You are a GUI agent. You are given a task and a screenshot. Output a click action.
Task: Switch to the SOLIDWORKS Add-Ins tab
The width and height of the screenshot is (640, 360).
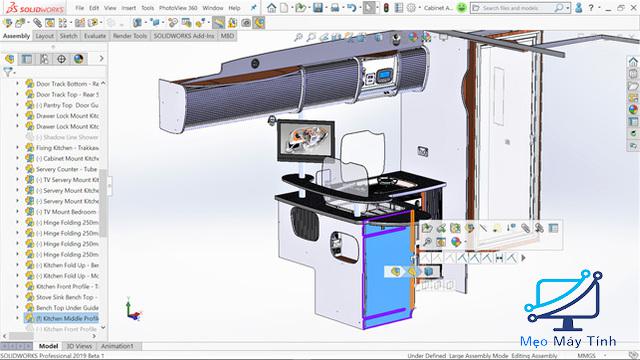(x=184, y=36)
